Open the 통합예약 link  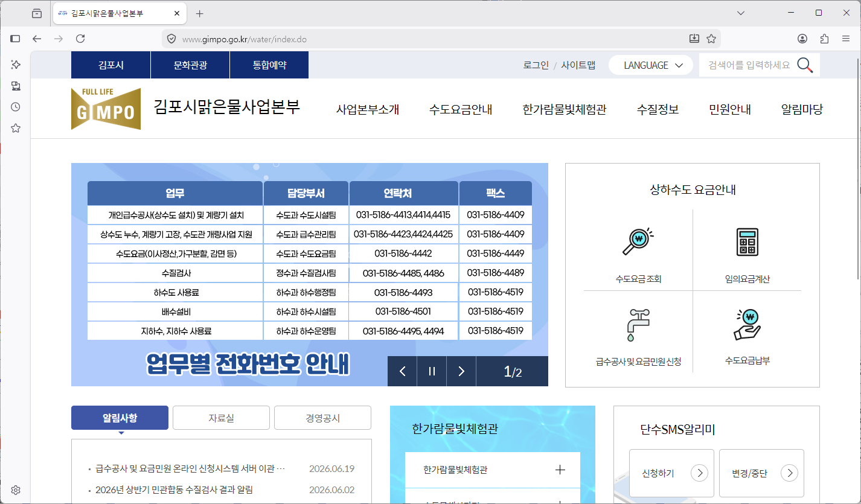point(269,65)
